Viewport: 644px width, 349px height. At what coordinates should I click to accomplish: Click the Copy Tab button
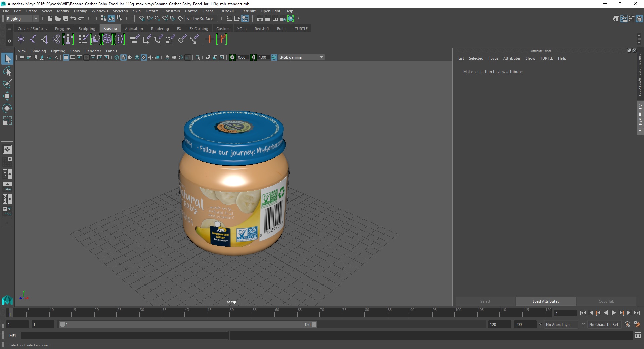point(606,301)
